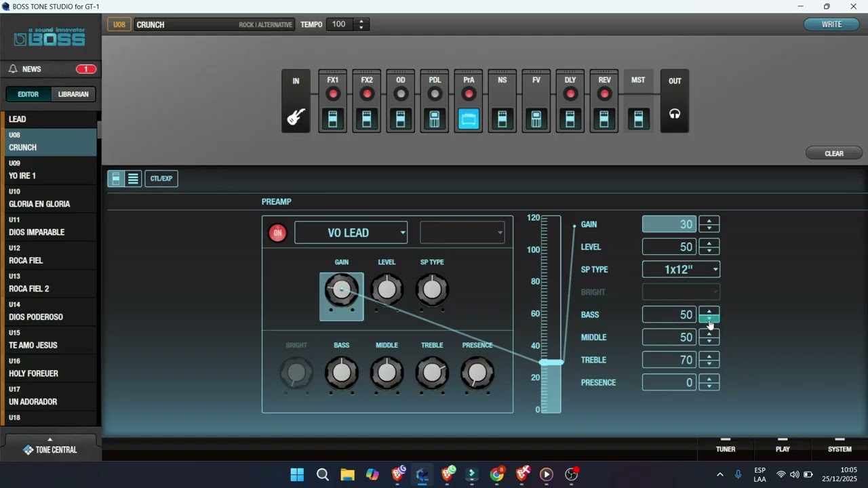Screen dimensions: 868x488
Task: Decrease BASS value with down arrow
Action: pyautogui.click(x=709, y=319)
